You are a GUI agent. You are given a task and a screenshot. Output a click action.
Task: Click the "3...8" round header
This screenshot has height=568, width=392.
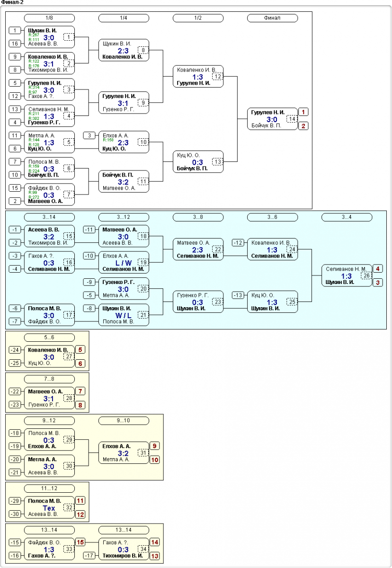tap(198, 217)
